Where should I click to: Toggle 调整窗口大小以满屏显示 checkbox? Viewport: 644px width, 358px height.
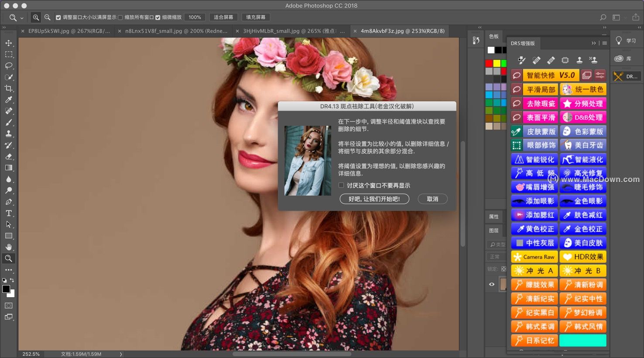click(58, 17)
